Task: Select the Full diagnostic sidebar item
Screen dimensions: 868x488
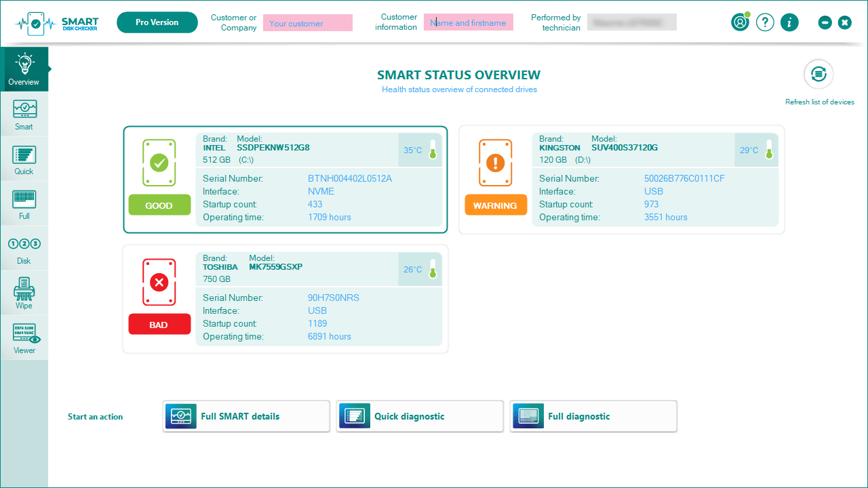Action: click(x=24, y=204)
